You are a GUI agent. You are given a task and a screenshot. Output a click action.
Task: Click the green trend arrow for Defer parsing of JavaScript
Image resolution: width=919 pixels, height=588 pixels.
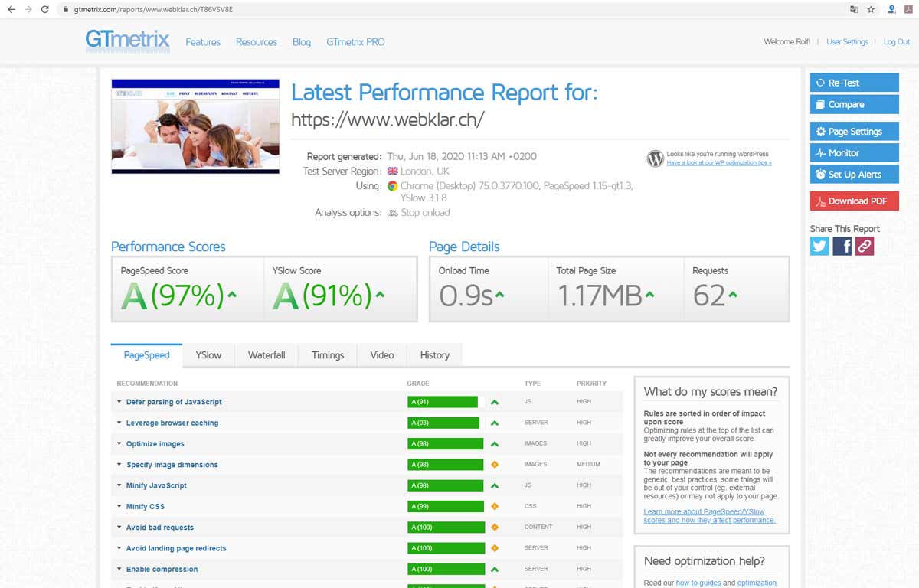[x=495, y=402]
